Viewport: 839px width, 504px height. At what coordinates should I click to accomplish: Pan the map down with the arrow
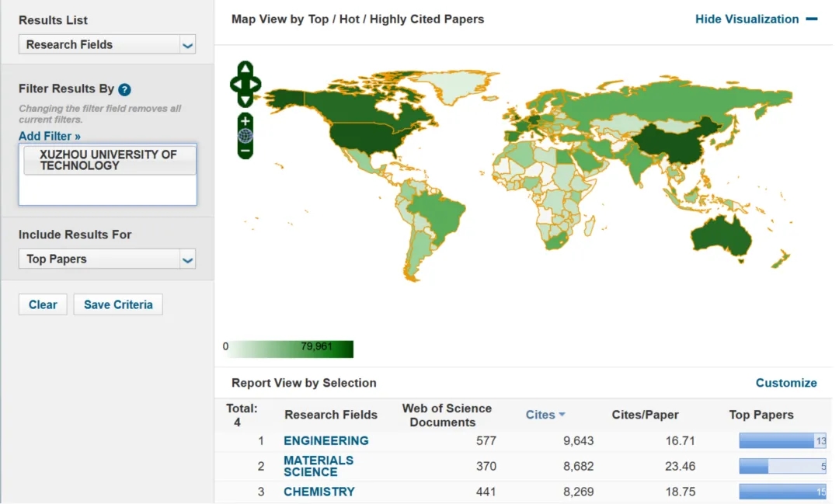pos(245,99)
